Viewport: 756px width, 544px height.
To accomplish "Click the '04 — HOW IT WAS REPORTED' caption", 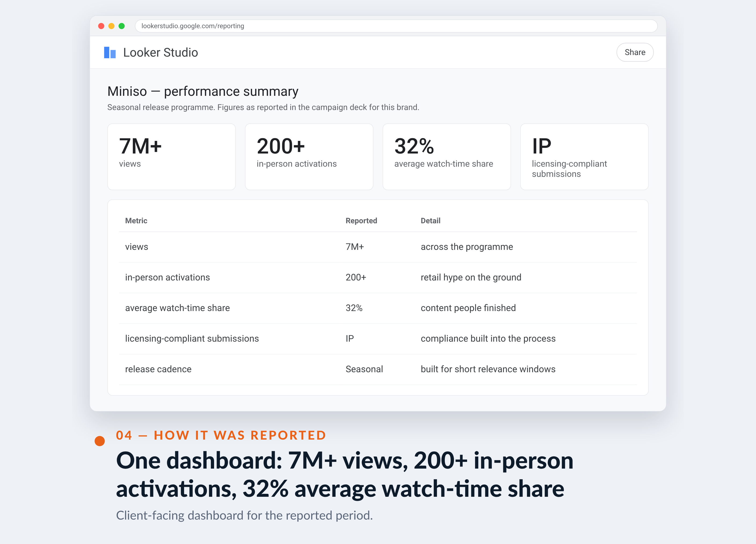I will [221, 435].
